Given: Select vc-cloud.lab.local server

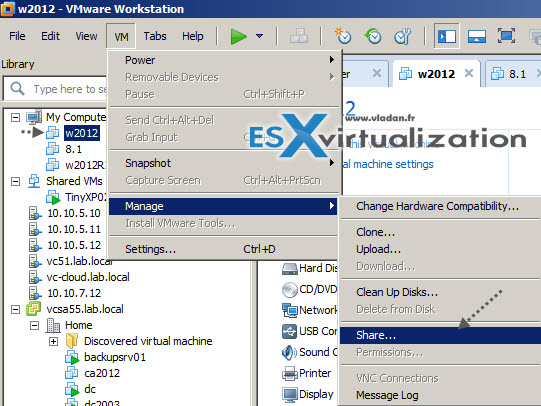Looking at the screenshot, I should [88, 277].
